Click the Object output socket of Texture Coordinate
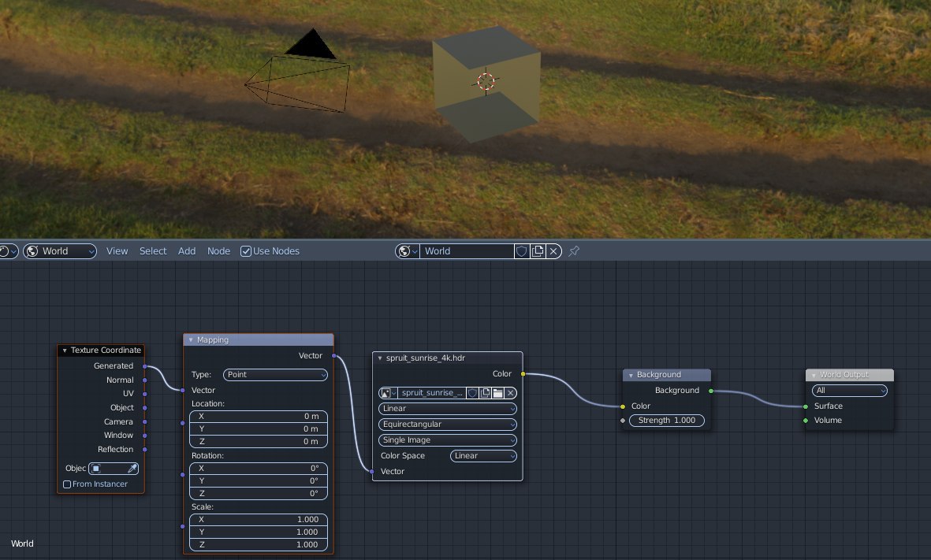 tap(145, 407)
